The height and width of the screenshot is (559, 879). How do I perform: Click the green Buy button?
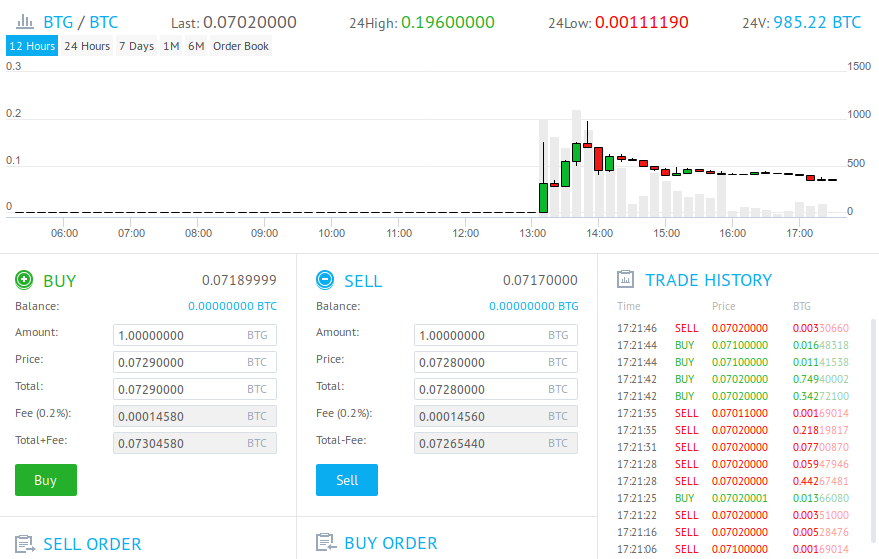(45, 480)
